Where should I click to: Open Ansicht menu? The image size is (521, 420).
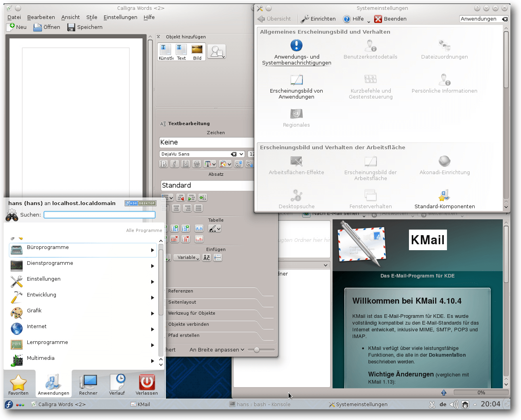70,17
